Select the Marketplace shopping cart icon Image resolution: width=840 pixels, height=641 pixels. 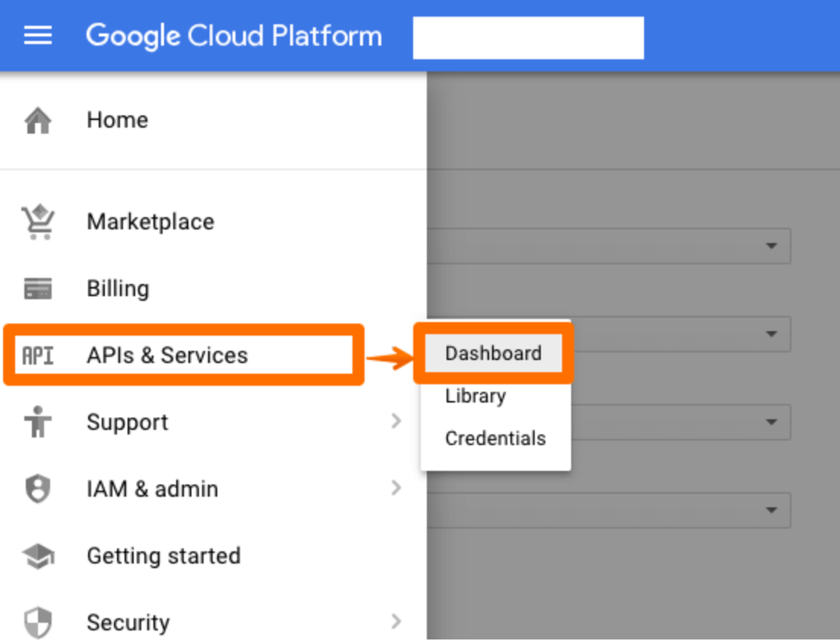[x=38, y=221]
